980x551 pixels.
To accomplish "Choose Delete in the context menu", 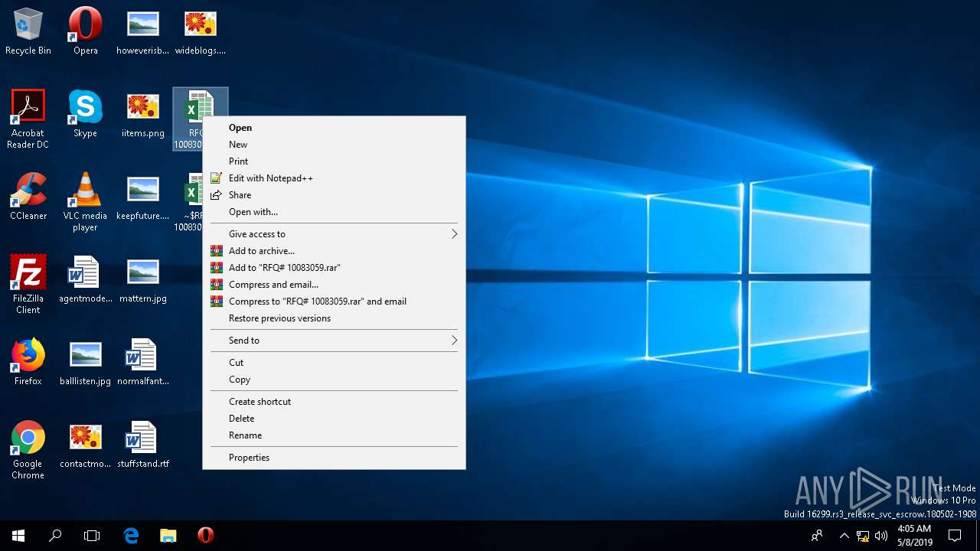I will pyautogui.click(x=334, y=419).
